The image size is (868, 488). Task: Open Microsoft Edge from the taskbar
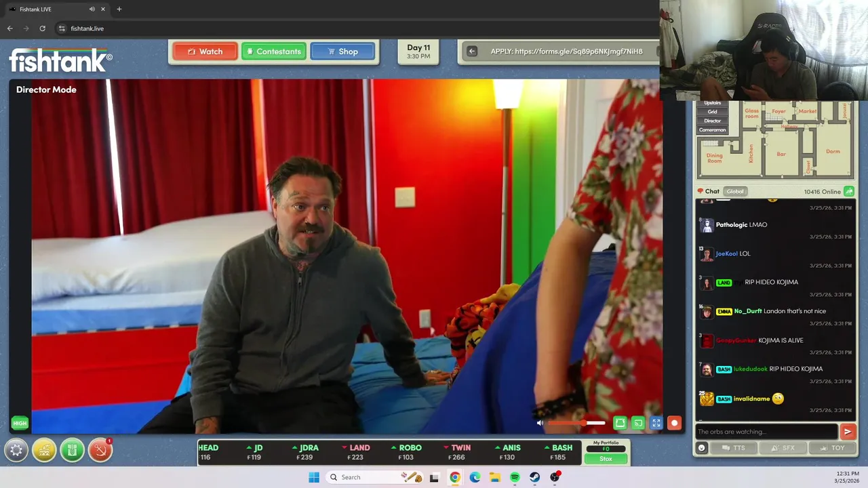(475, 477)
